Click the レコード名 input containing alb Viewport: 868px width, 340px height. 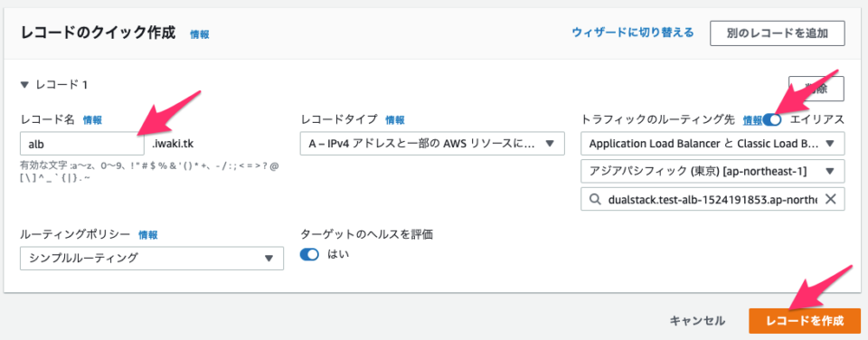click(x=82, y=144)
